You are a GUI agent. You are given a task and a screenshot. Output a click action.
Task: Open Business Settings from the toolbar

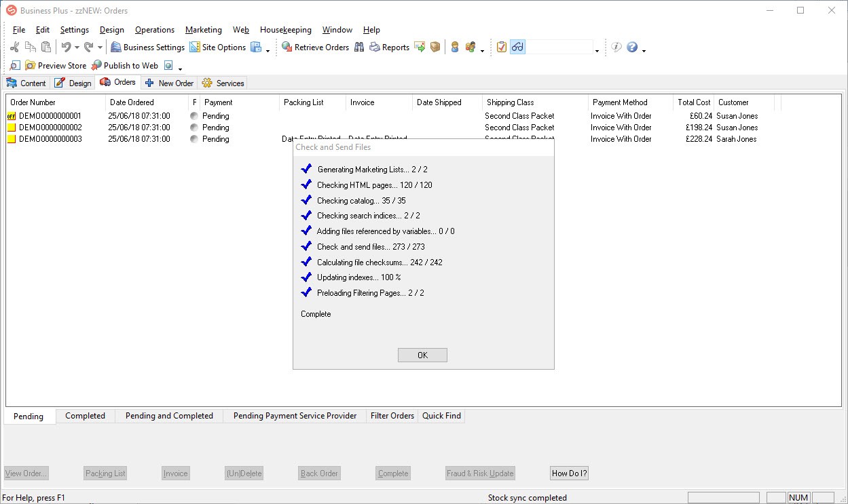[x=116, y=47]
